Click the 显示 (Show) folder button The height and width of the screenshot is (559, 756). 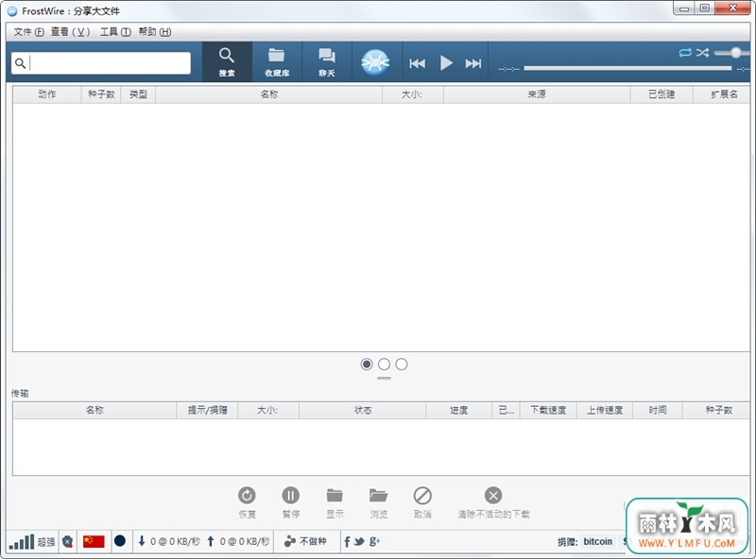pyautogui.click(x=335, y=501)
